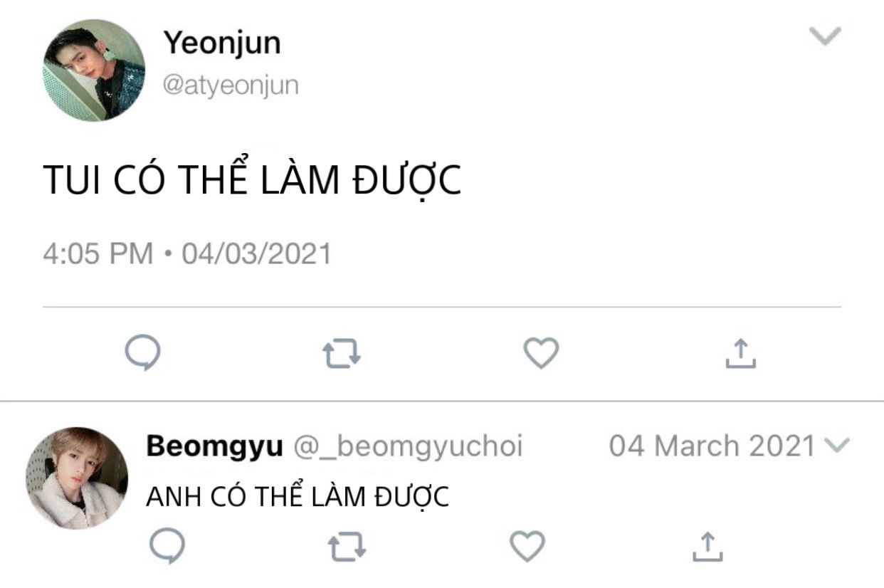Retweet Yeonjun's main tweet

(342, 354)
